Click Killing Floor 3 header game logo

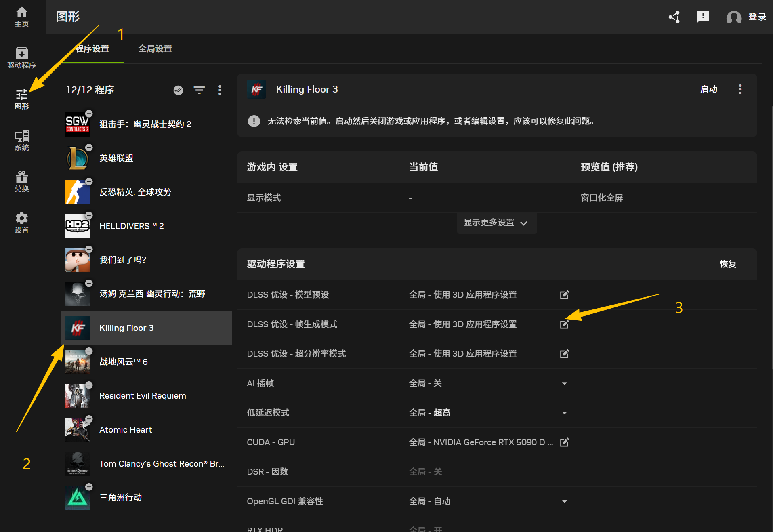[x=257, y=89]
